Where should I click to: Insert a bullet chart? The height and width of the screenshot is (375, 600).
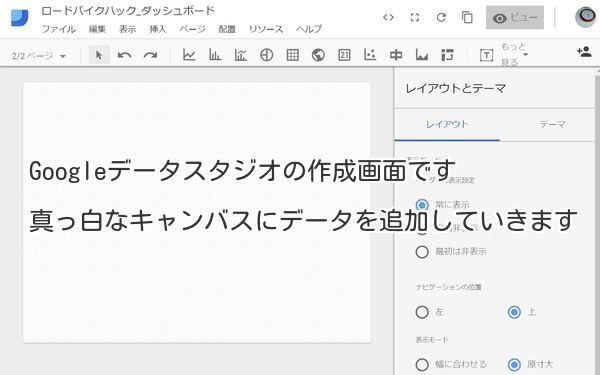[x=396, y=55]
